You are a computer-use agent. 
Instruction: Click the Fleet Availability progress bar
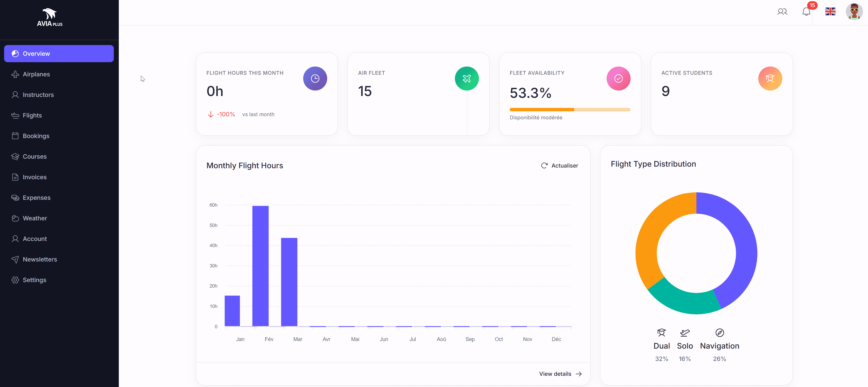[x=570, y=109]
